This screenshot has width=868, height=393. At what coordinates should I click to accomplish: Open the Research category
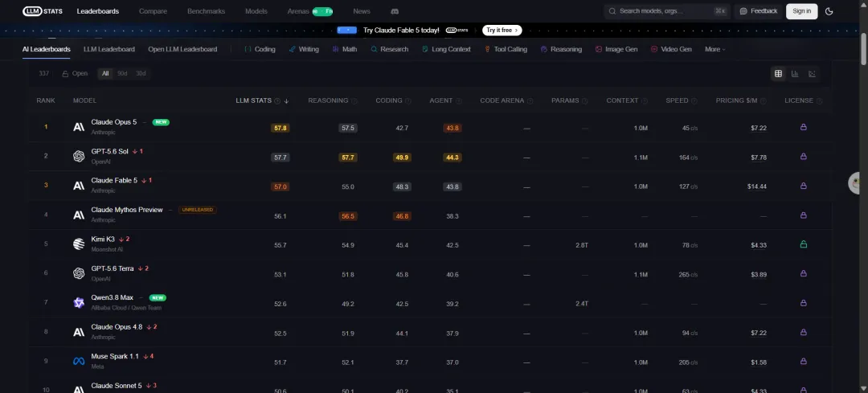390,49
